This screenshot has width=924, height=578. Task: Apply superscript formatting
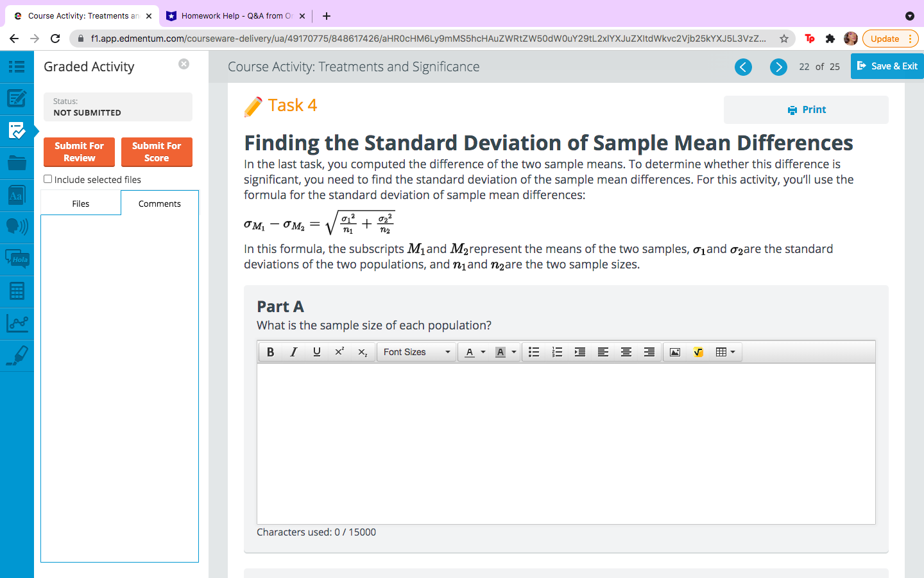pos(339,352)
